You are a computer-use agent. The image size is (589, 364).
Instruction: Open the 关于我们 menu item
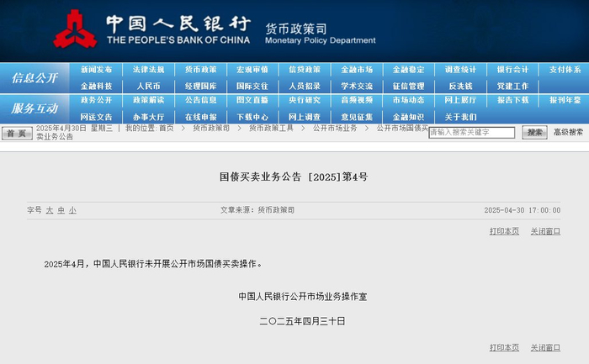460,117
